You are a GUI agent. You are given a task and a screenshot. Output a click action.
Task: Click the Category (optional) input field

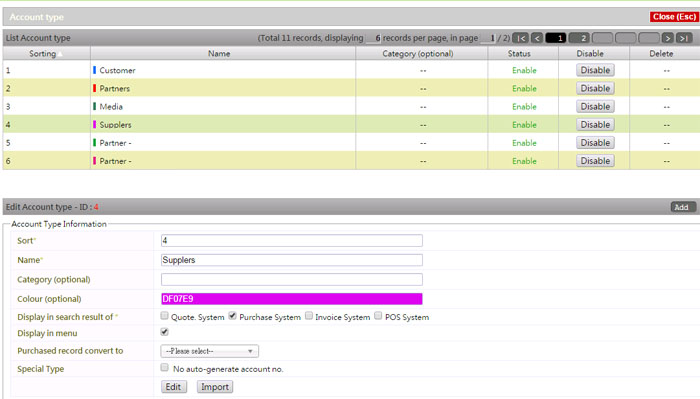click(x=292, y=279)
